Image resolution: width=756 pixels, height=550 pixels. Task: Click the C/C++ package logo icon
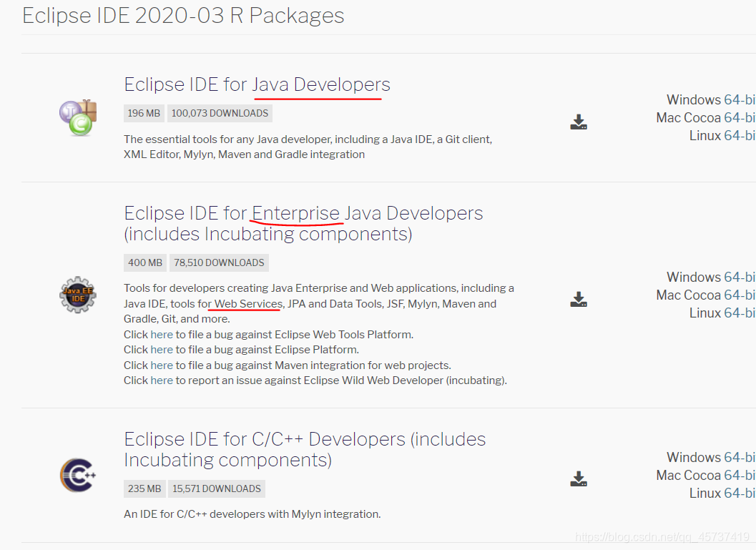(x=78, y=475)
